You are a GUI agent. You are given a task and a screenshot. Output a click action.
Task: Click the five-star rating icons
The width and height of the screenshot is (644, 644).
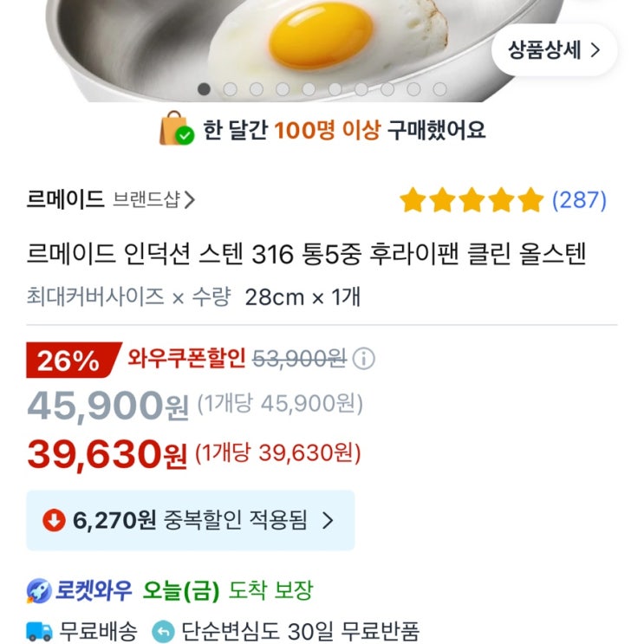471,201
